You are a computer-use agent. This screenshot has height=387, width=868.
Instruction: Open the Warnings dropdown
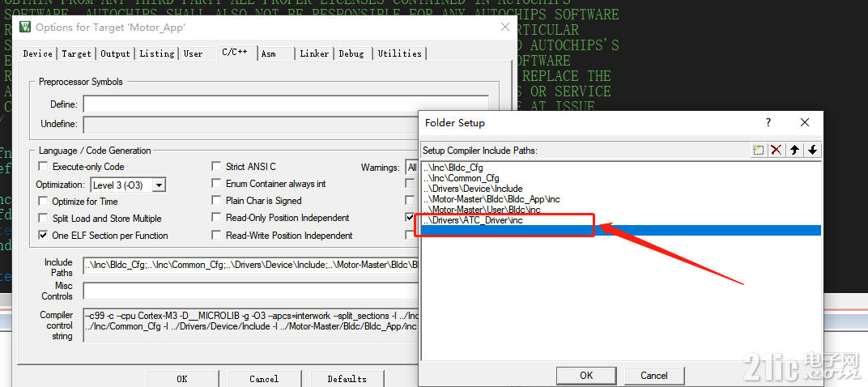pyautogui.click(x=412, y=168)
